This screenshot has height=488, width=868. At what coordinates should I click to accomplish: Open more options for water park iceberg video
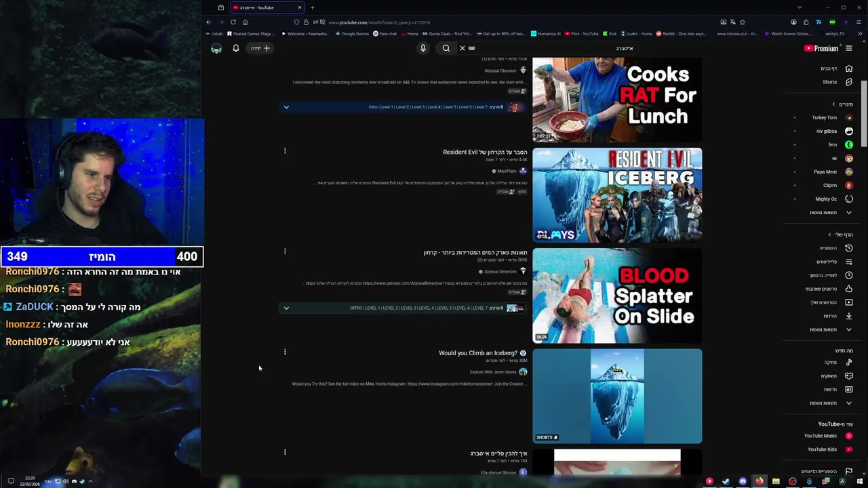tap(285, 251)
